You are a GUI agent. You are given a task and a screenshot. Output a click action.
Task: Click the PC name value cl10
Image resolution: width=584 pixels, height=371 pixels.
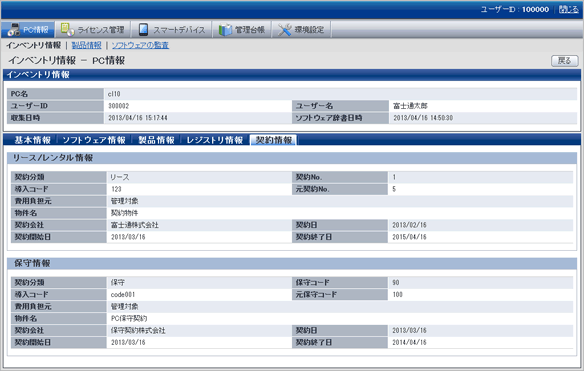click(x=114, y=94)
